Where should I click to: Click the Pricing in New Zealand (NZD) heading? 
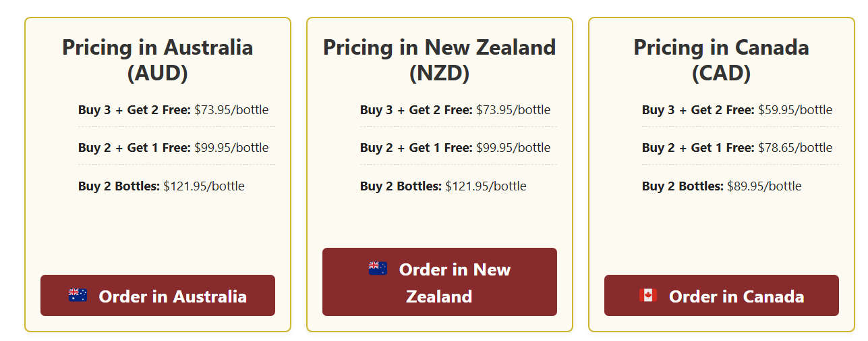[x=439, y=59]
